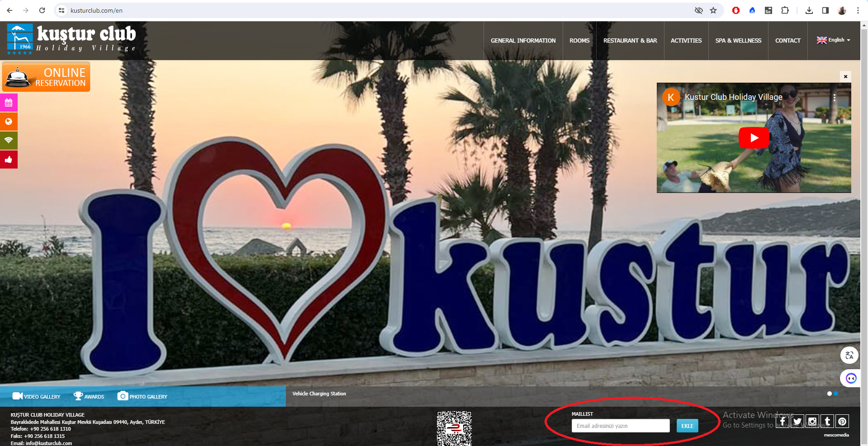Open General Information menu
Screen dimensions: 868x446
pos(523,41)
